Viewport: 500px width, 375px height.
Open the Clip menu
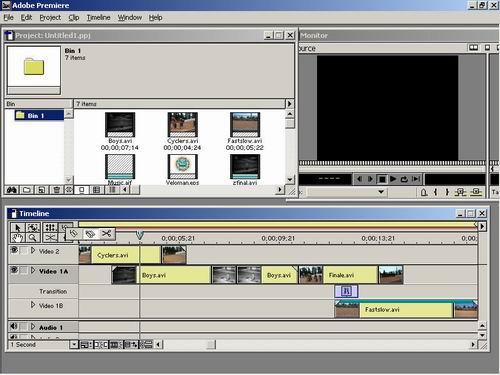click(x=74, y=18)
